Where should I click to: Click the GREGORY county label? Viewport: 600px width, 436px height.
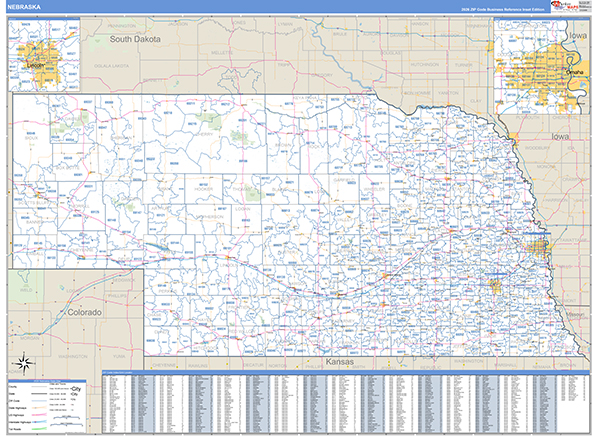(x=321, y=75)
